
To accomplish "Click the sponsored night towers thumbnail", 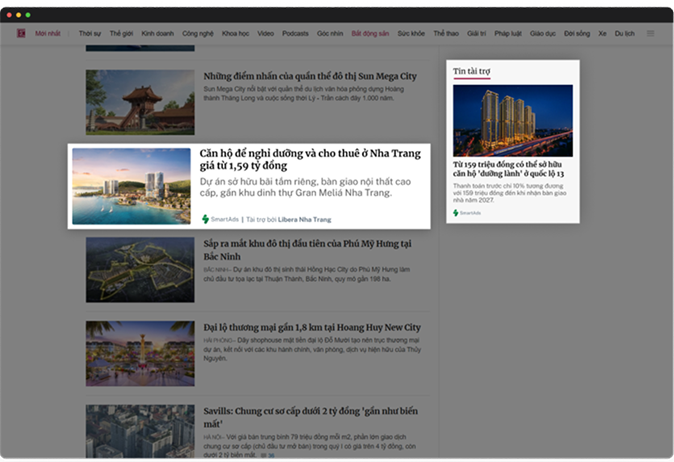I will click(513, 121).
